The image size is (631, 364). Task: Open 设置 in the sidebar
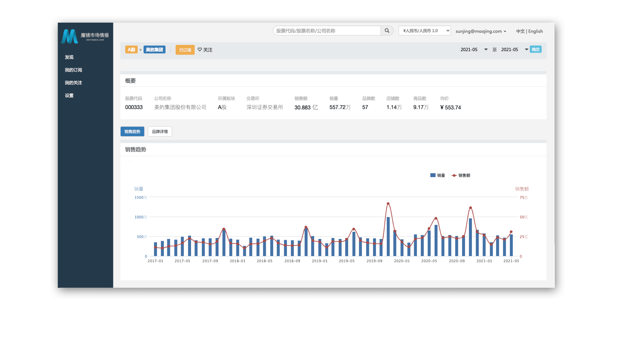[x=69, y=95]
